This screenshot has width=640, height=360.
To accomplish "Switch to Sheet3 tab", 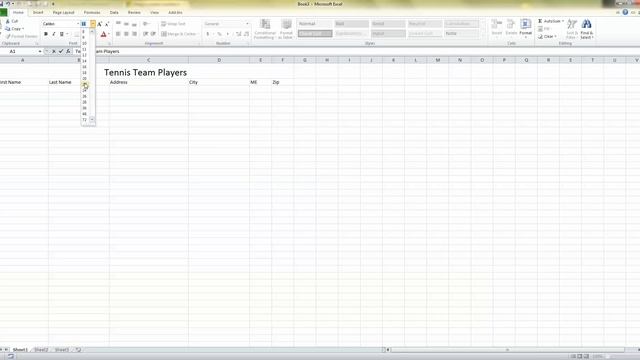I will pos(62,350).
